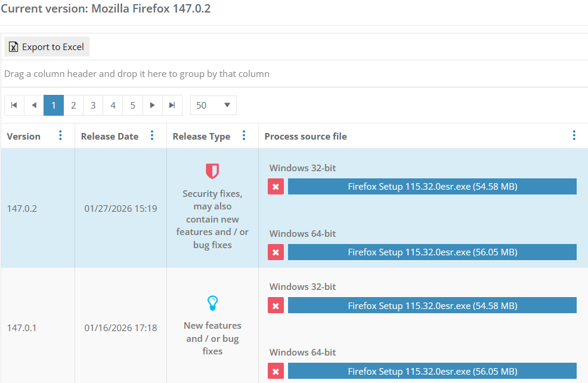Click the Export to Excel button
The width and height of the screenshot is (588, 383).
(47, 47)
